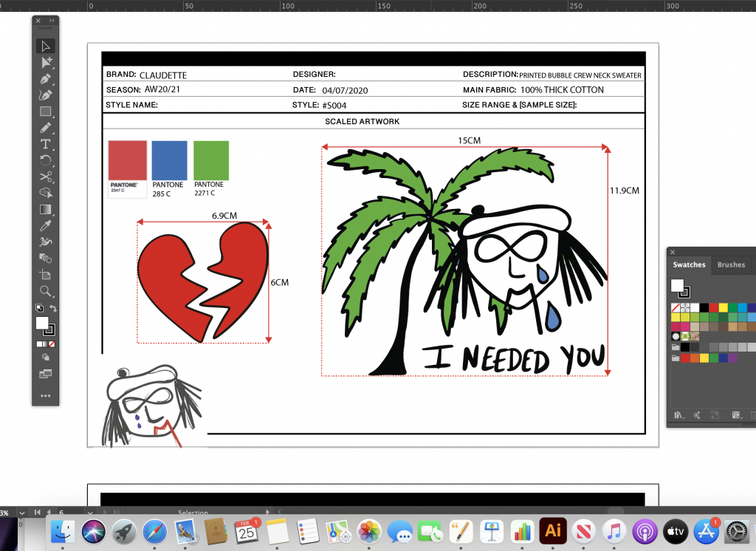Screen dimensions: 756x551
Task: Choose the yellow swatch in top row
Action: click(724, 307)
